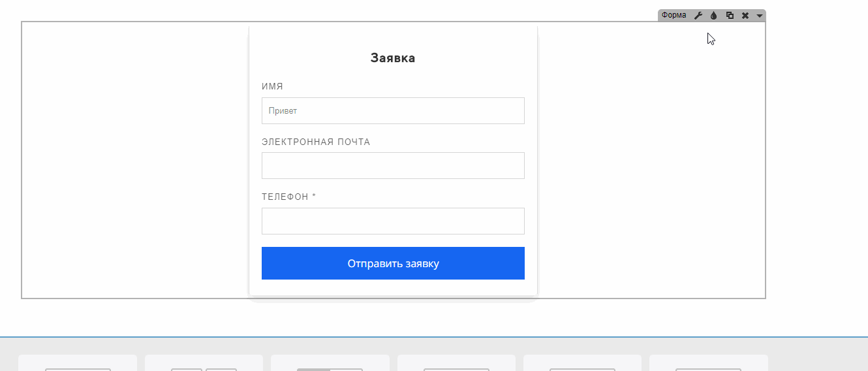The image size is (868, 371).
Task: Click the droplet style icon in the Форма toolbar
Action: point(713,16)
